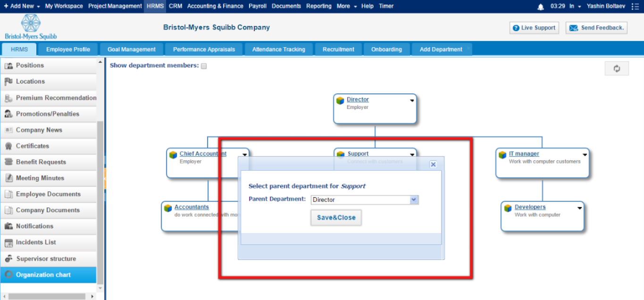Click the notification bell icon
644x300 pixels.
[x=541, y=7]
